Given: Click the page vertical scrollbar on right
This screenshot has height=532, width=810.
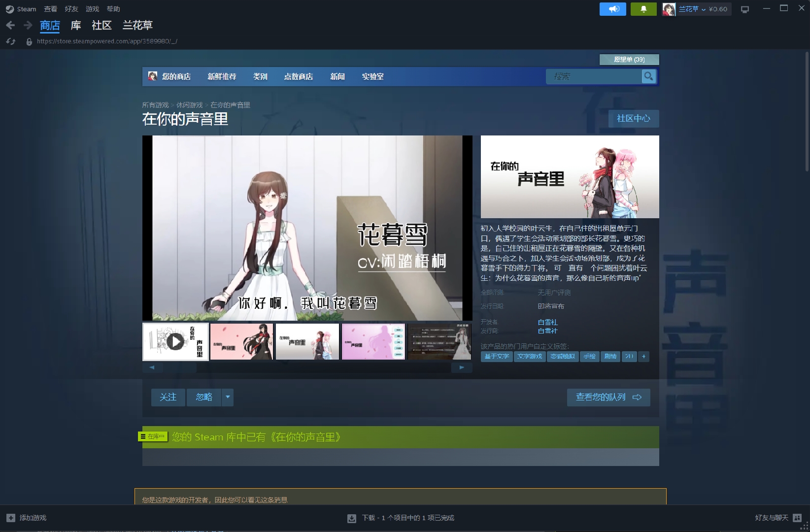Looking at the screenshot, I should 807,111.
